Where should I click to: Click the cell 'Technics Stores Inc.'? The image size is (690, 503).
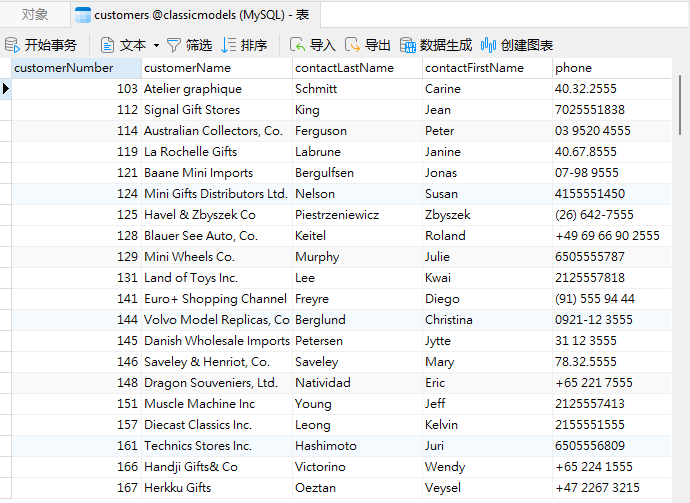point(217,446)
